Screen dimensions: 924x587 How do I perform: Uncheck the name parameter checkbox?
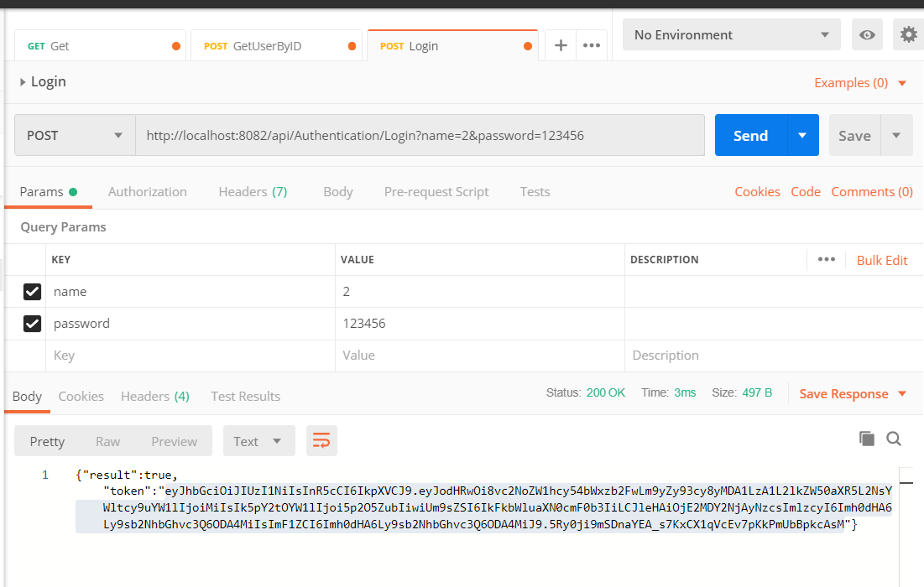[x=32, y=292]
